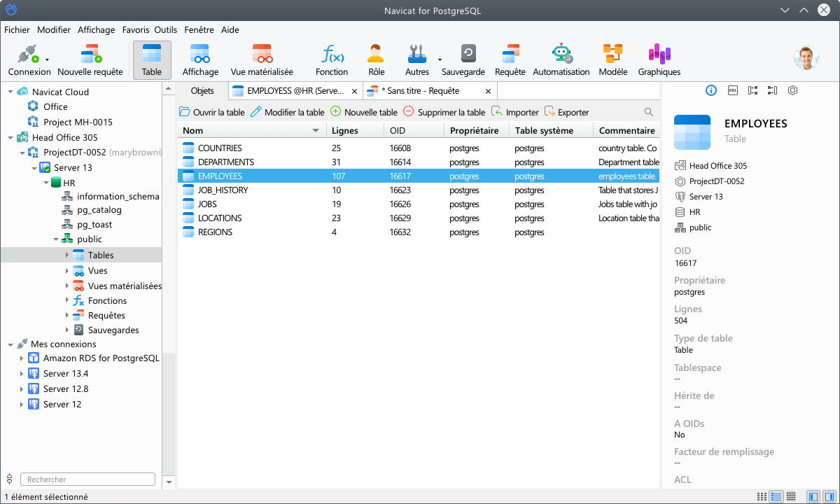Open the Fichier menu
The height and width of the screenshot is (504, 840).
pos(17,30)
